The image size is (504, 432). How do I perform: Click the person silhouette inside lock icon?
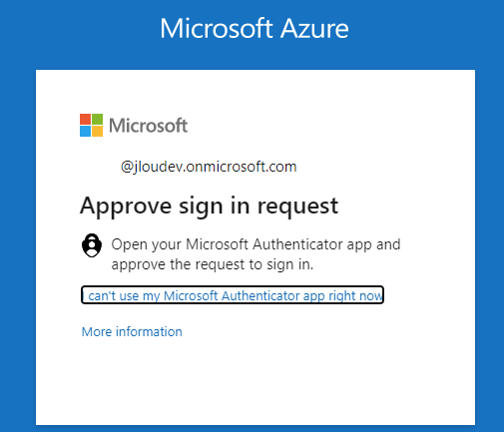[x=92, y=247]
